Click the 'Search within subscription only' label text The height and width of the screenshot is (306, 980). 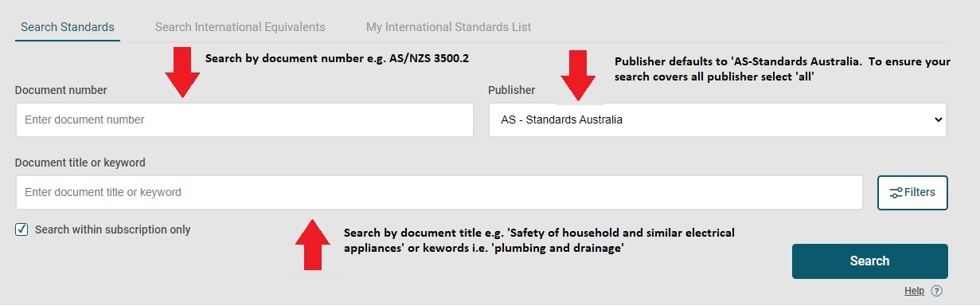point(112,229)
